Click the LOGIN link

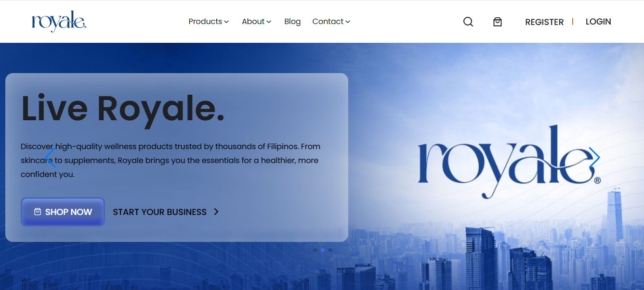coord(598,22)
